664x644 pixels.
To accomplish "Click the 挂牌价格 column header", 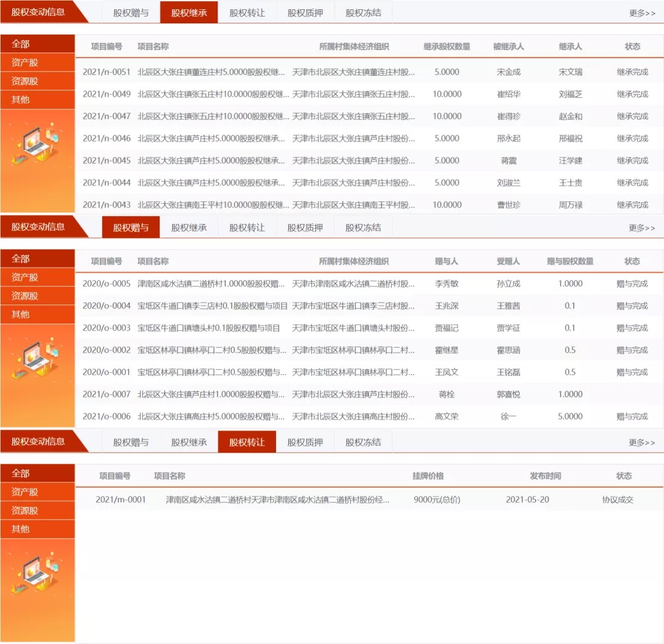I will click(x=428, y=476).
